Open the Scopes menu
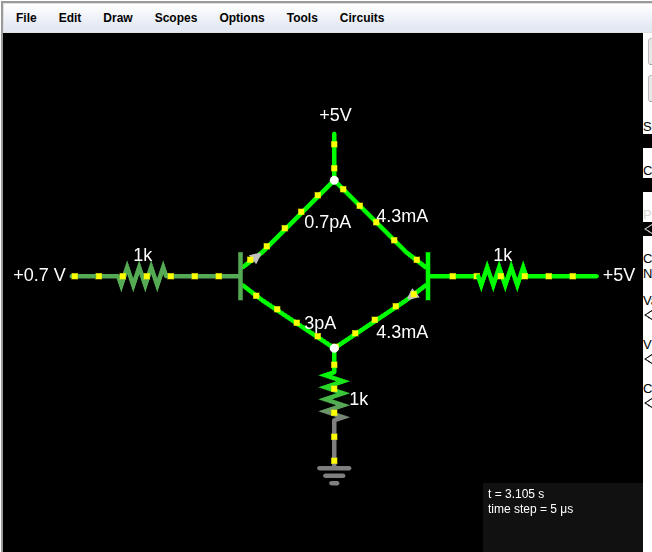 click(175, 18)
